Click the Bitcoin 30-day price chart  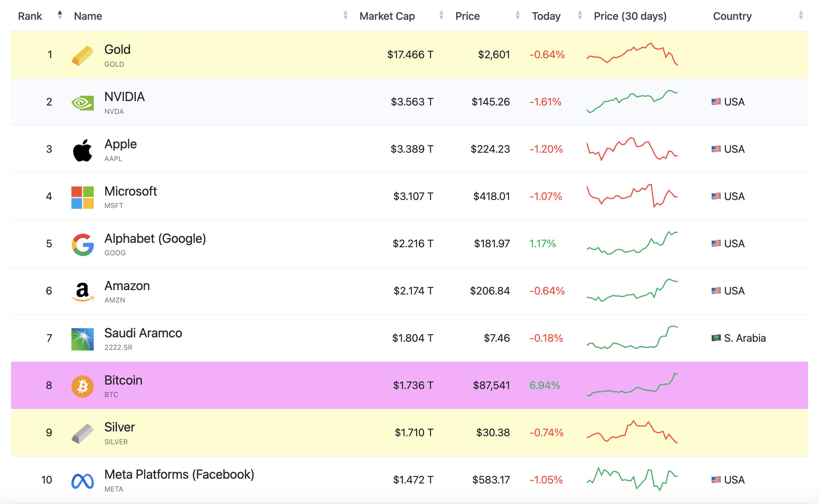(x=632, y=385)
